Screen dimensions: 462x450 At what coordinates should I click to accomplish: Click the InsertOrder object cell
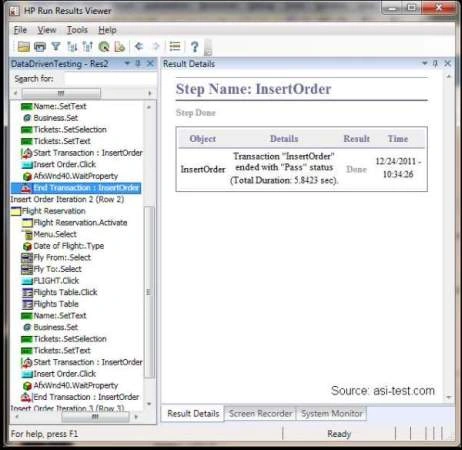coord(203,169)
